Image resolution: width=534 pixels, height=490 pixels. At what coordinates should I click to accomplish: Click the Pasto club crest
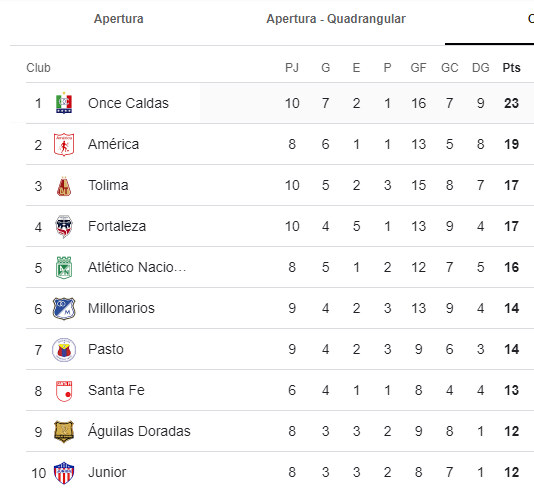click(x=64, y=350)
